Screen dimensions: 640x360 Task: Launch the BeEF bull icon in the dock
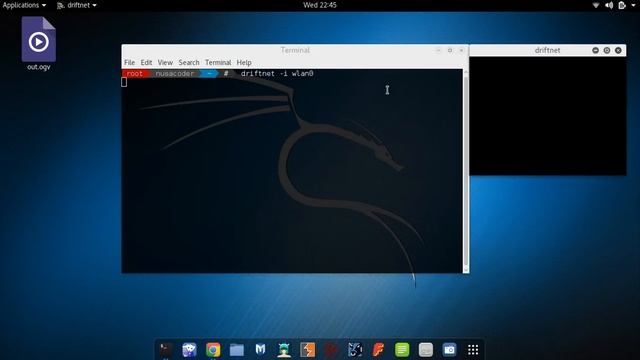click(355, 350)
